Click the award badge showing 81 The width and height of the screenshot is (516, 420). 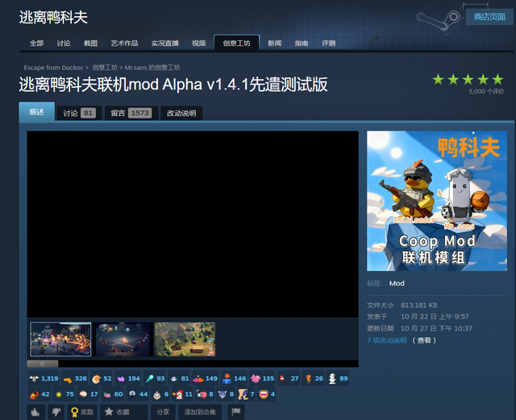179,379
